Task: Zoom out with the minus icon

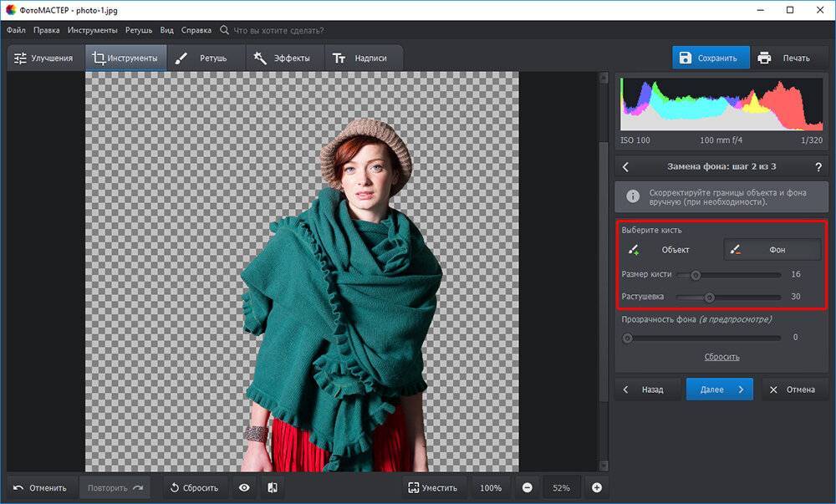Action: click(x=527, y=488)
